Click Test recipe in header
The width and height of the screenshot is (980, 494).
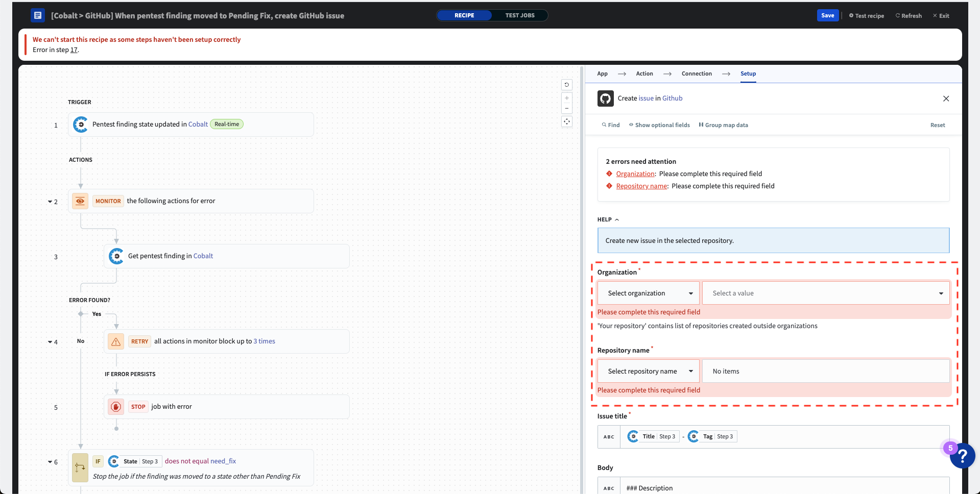[x=867, y=16]
